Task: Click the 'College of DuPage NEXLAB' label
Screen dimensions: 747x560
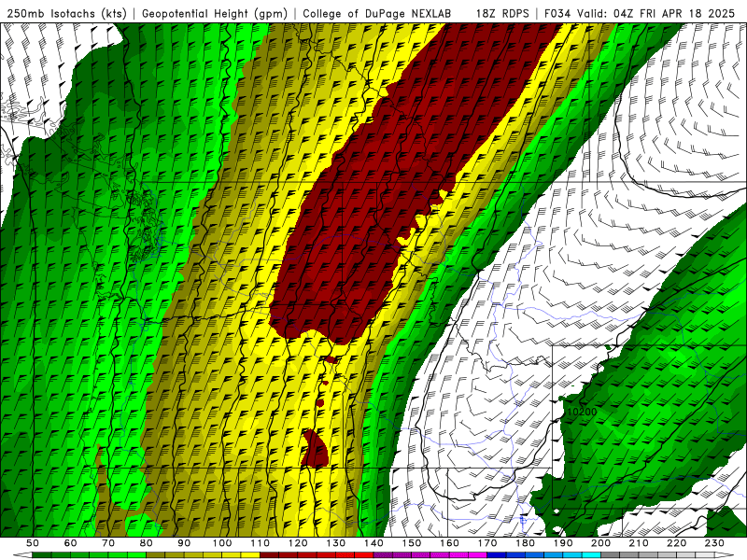Action: click(x=377, y=13)
